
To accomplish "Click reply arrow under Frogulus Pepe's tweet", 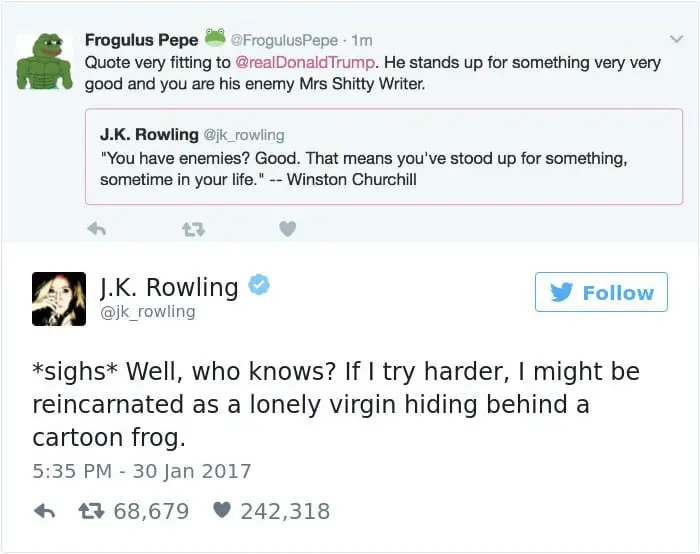I will 96,229.
